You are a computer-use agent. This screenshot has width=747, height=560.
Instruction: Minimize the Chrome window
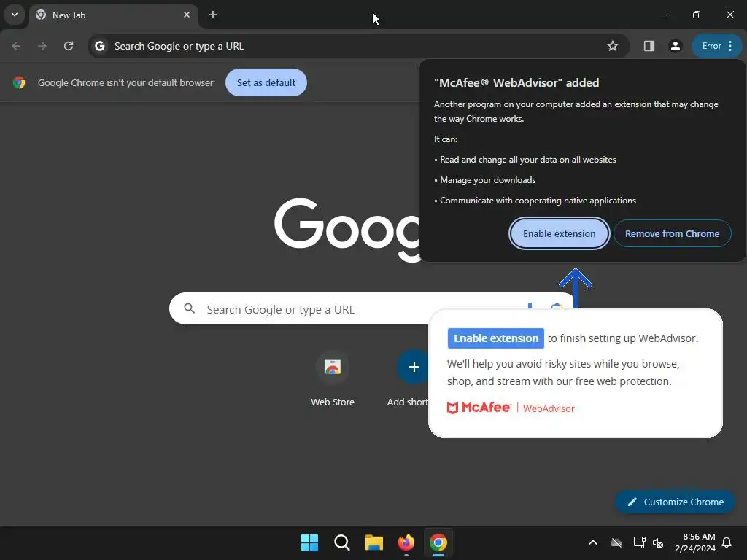tap(662, 15)
